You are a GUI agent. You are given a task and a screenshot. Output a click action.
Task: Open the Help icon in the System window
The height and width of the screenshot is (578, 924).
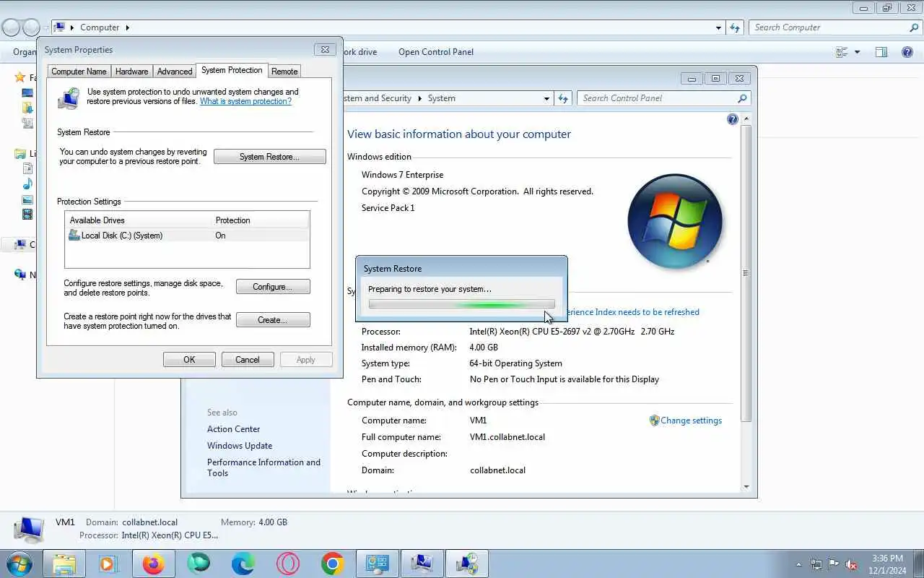click(733, 119)
